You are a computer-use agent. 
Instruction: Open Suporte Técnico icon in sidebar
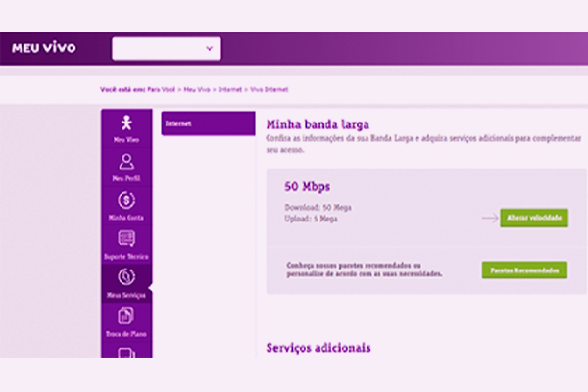126,238
